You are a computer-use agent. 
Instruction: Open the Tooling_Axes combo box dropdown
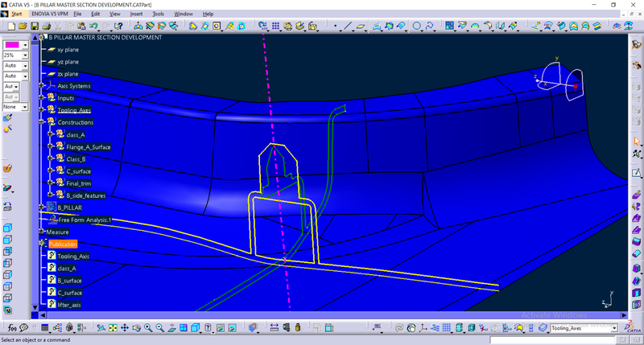pyautogui.click(x=614, y=328)
